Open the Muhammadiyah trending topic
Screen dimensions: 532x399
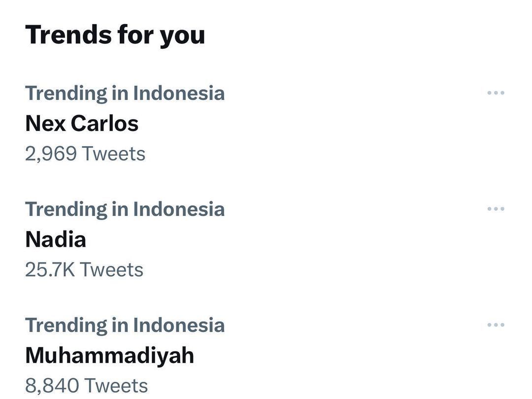pyautogui.click(x=109, y=356)
